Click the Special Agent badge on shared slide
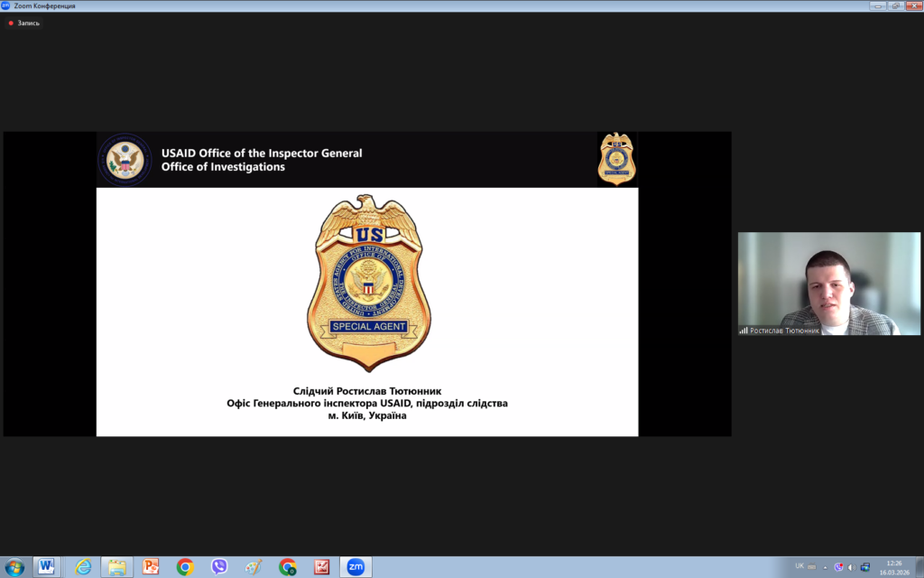This screenshot has width=924, height=578. pos(368,283)
